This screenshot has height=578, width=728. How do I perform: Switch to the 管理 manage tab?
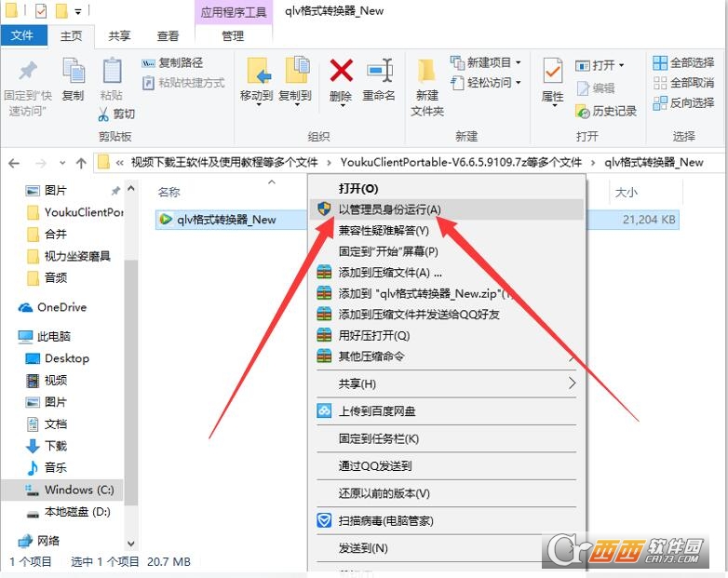pyautogui.click(x=233, y=35)
